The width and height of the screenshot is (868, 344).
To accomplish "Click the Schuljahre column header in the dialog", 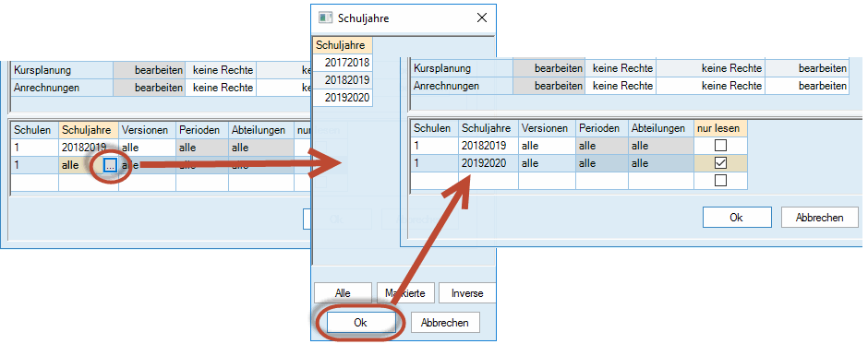I will coord(343,45).
